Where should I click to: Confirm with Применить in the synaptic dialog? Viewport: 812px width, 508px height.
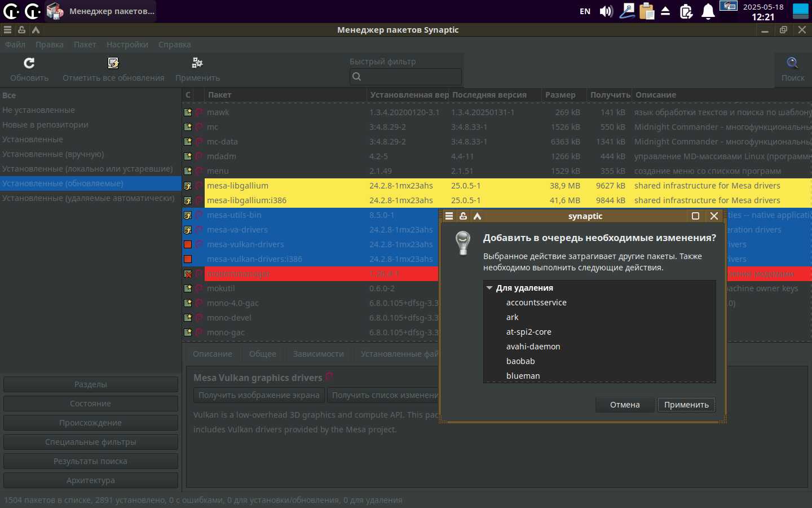click(x=686, y=405)
